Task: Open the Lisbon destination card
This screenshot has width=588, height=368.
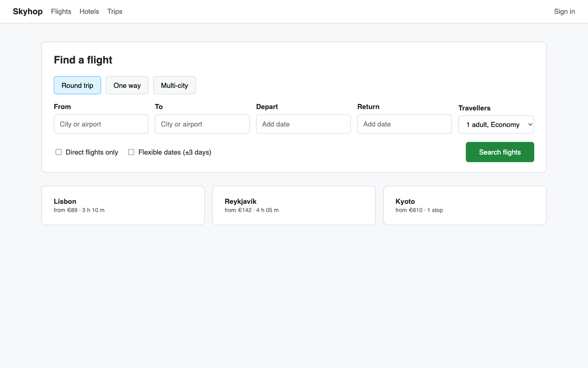Action: tap(123, 206)
